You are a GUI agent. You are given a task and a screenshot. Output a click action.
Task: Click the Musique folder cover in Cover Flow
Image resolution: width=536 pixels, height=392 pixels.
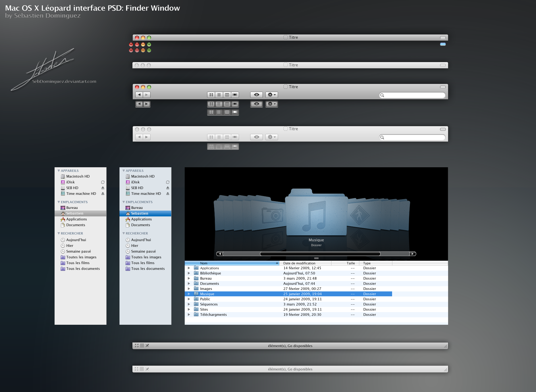tap(316, 213)
